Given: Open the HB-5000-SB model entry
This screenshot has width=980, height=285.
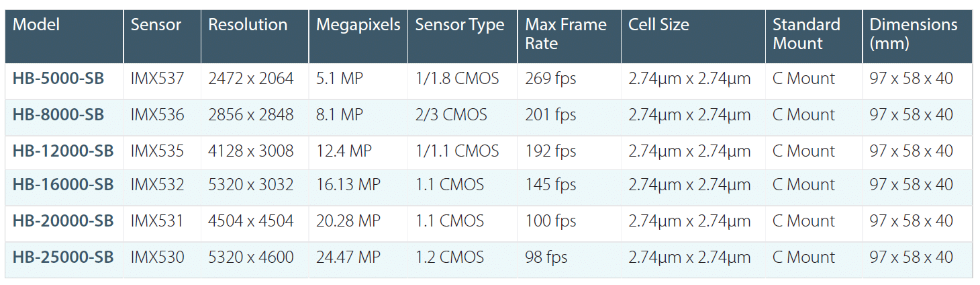Looking at the screenshot, I should pos(58,79).
